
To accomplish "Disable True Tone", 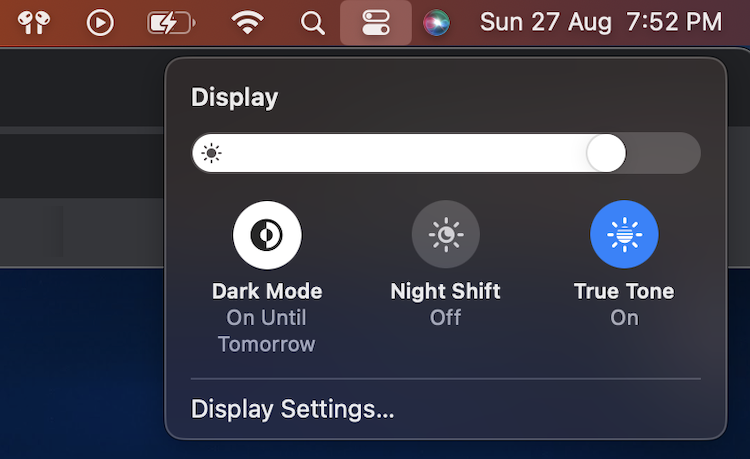I will tap(624, 234).
